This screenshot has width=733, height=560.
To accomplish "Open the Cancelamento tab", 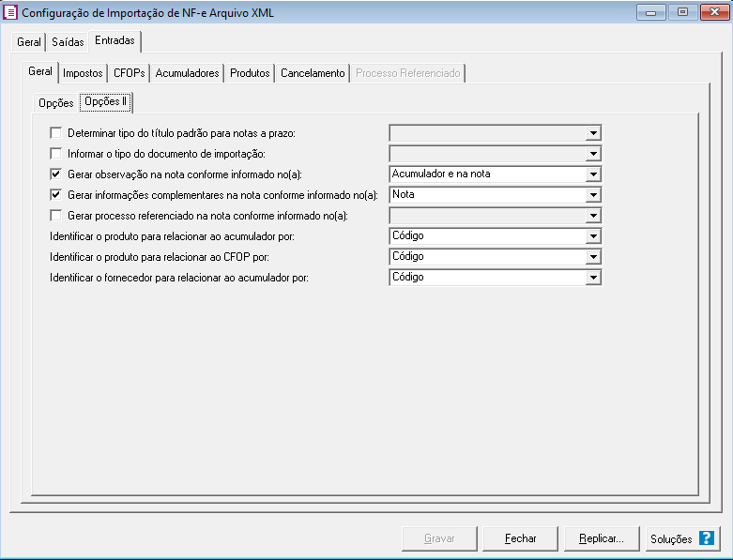I will tap(313, 73).
